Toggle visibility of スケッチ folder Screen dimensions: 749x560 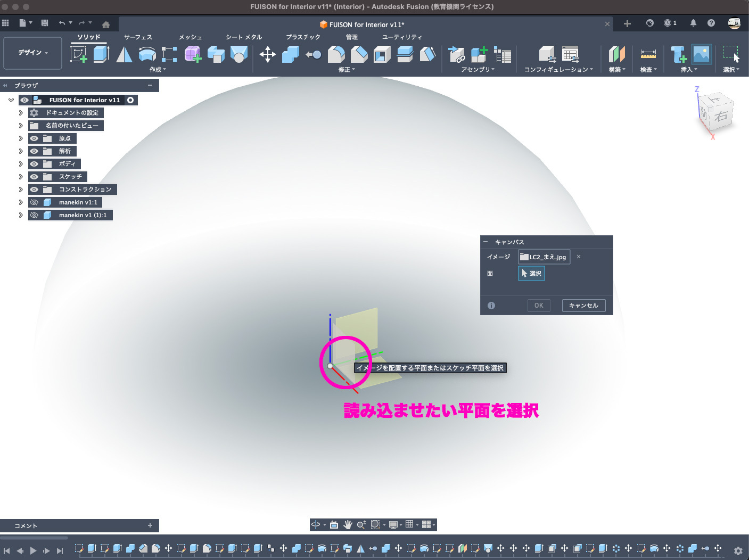(34, 177)
